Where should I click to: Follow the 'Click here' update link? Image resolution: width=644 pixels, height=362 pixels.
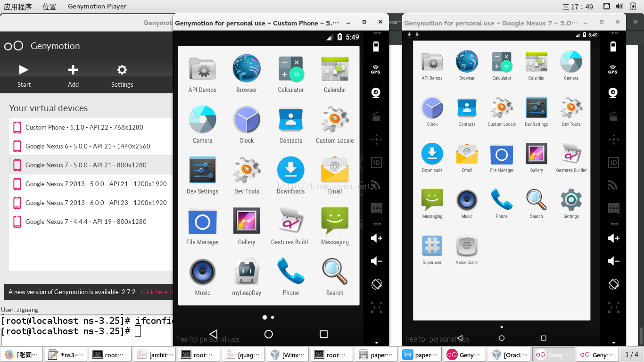pos(157,292)
